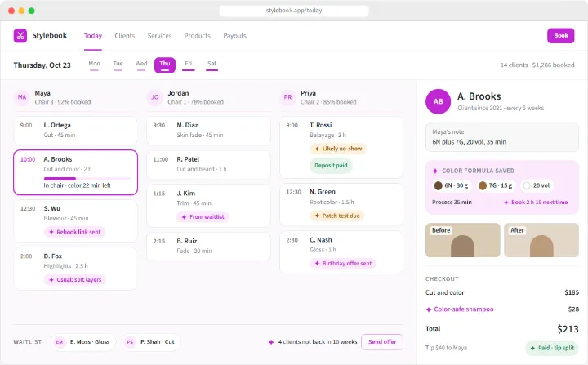This screenshot has height=365, width=588.
Task: Click the Deposit paid badge
Action: (331, 166)
